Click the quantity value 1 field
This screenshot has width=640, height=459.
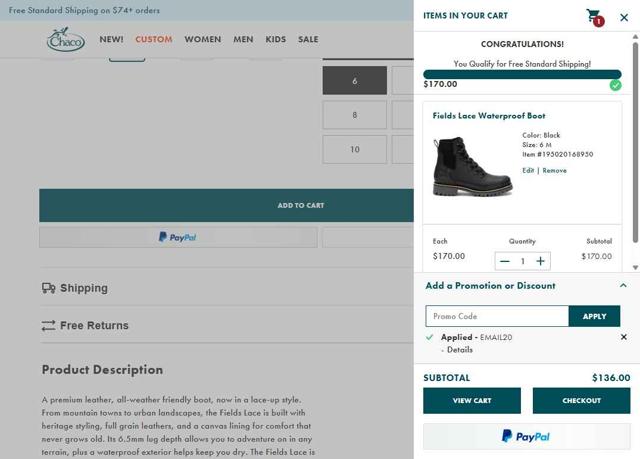click(522, 261)
